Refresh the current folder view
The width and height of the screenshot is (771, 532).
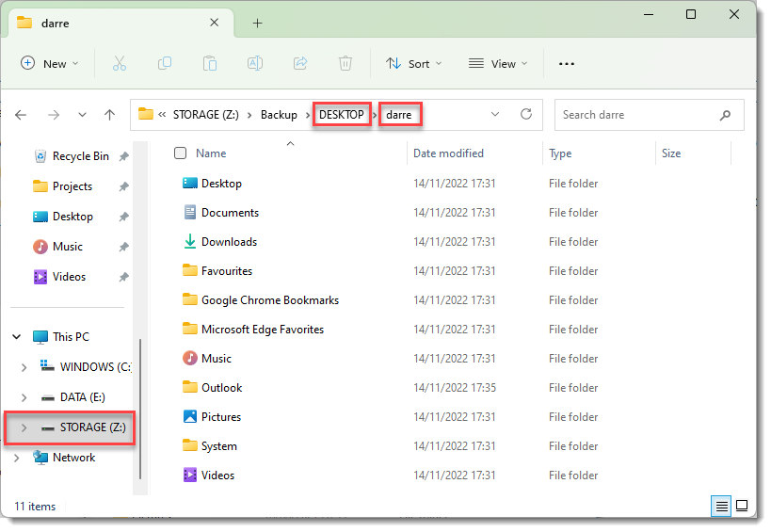tap(526, 115)
